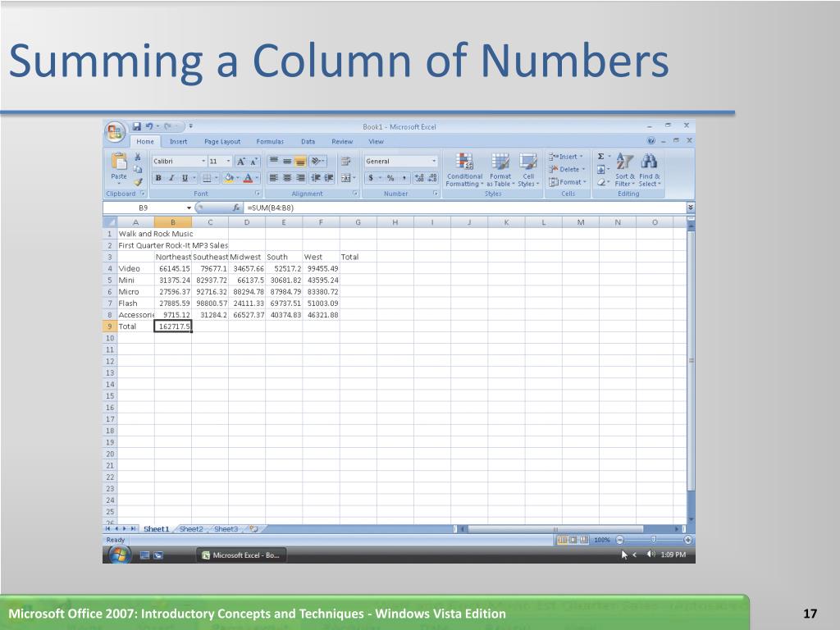
Task: Open Cell Styles dropdown
Action: (528, 170)
